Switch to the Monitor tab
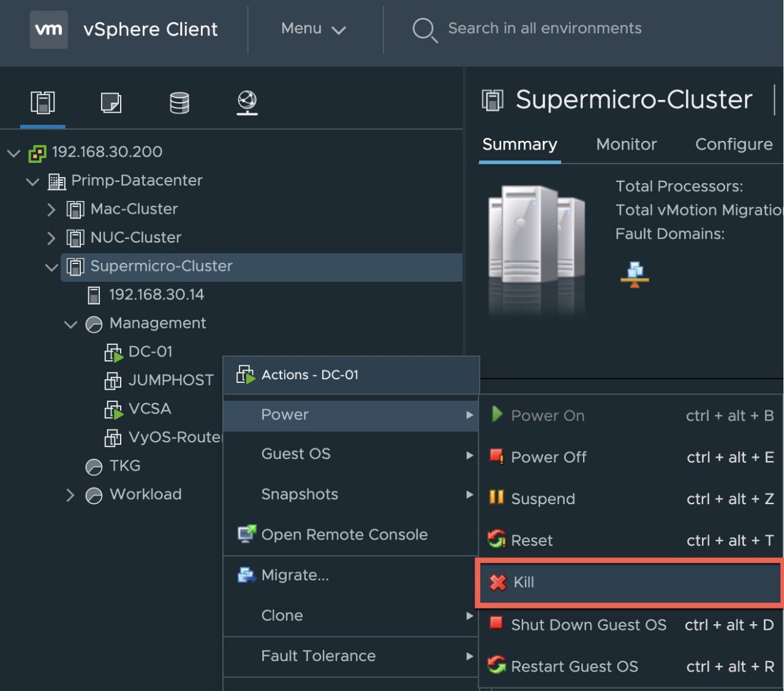Image resolution: width=784 pixels, height=691 pixels. point(626,145)
